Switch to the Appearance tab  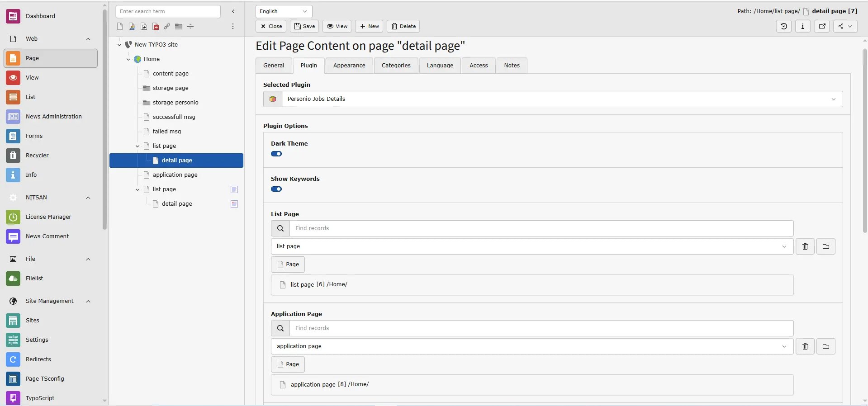point(349,66)
